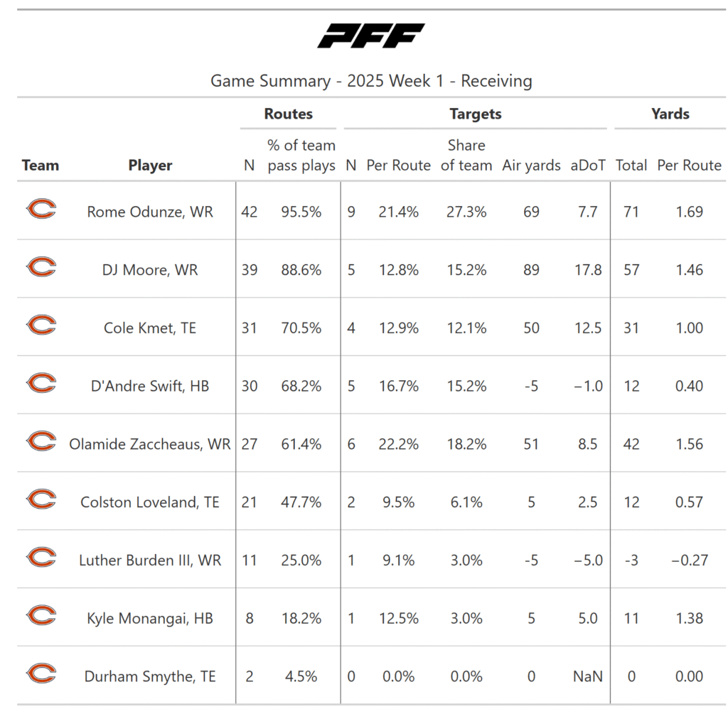Viewport: 728px width, 714px height.
Task: Select the Targets column group header
Action: coord(475,114)
